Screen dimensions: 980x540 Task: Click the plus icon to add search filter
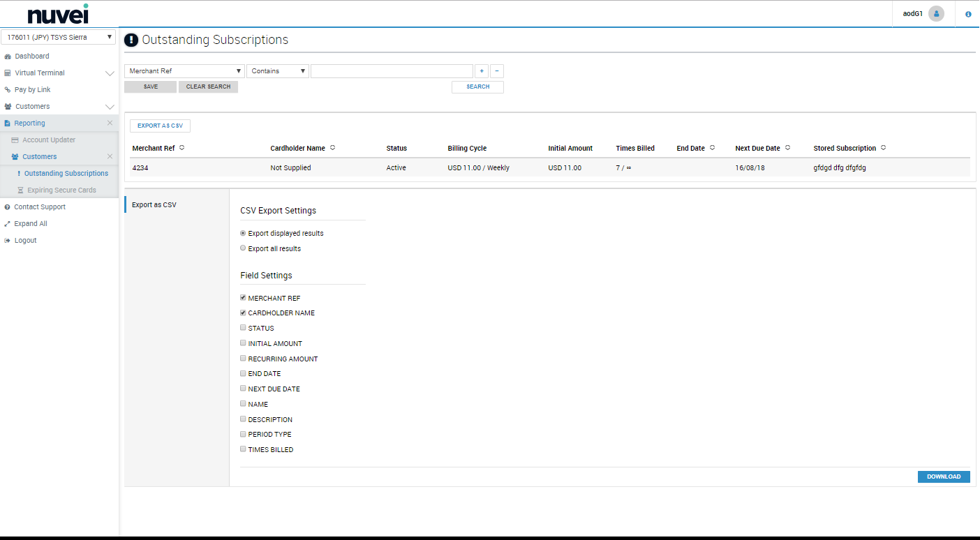(x=481, y=71)
